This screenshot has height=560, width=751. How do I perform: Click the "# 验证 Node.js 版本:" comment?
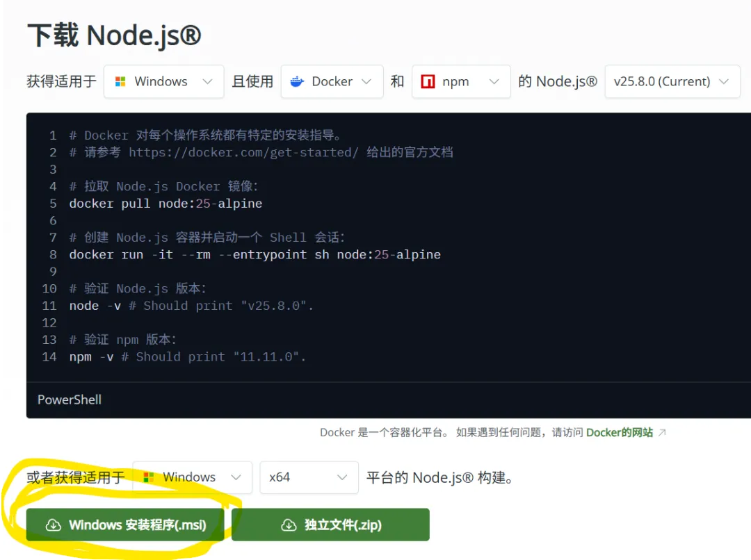(x=138, y=288)
